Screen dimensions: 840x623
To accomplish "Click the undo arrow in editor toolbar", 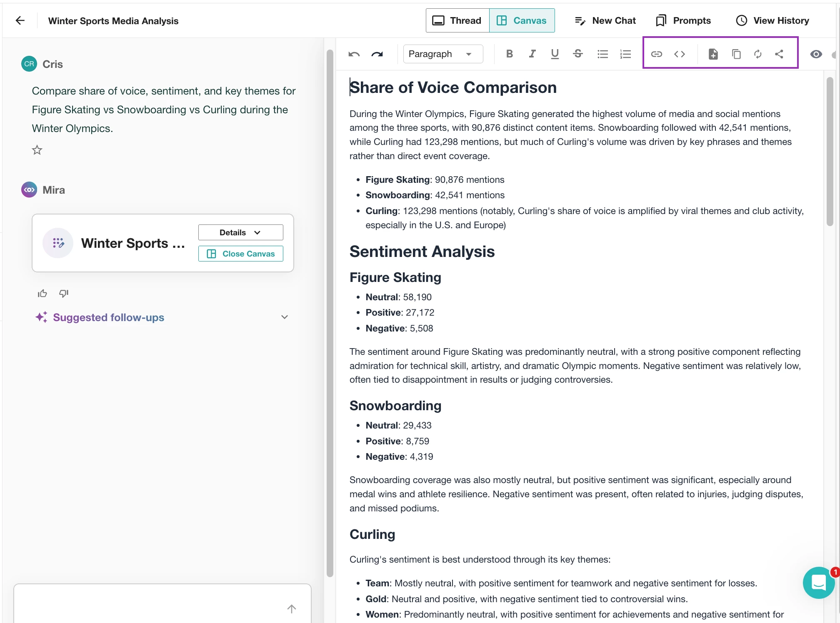I will (x=354, y=54).
